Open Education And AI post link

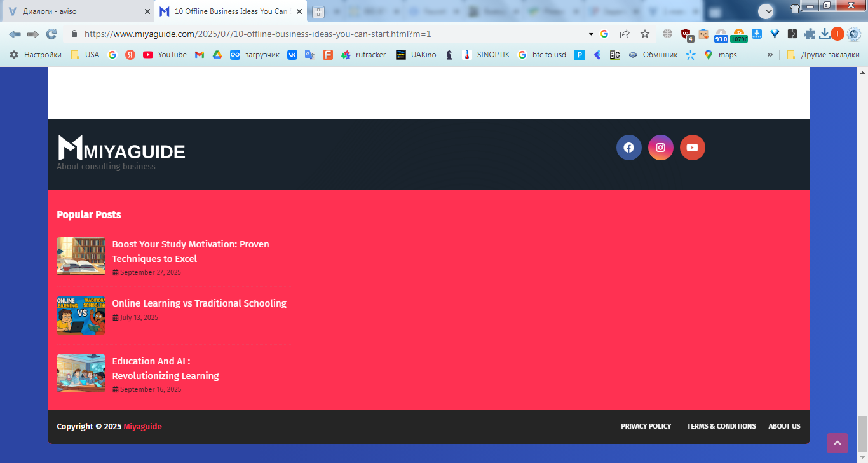(x=166, y=368)
